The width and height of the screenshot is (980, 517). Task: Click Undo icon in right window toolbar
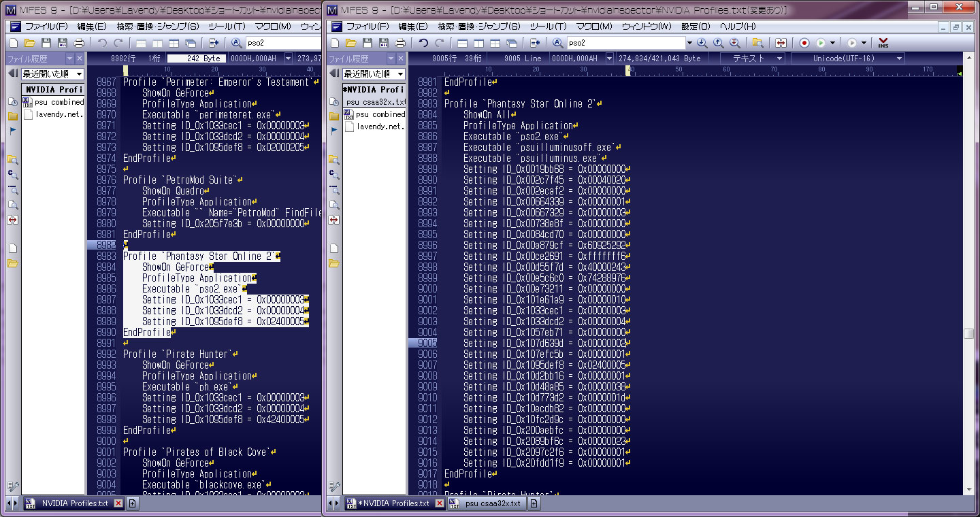tap(423, 43)
